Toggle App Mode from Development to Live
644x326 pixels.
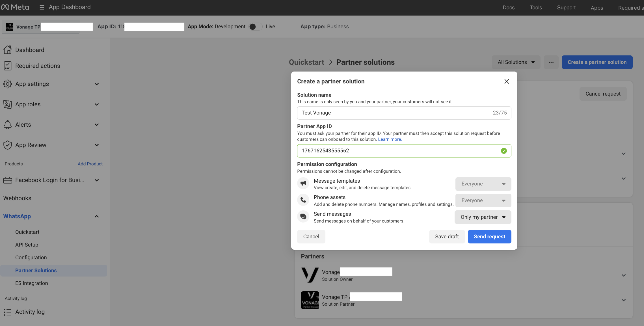click(256, 27)
